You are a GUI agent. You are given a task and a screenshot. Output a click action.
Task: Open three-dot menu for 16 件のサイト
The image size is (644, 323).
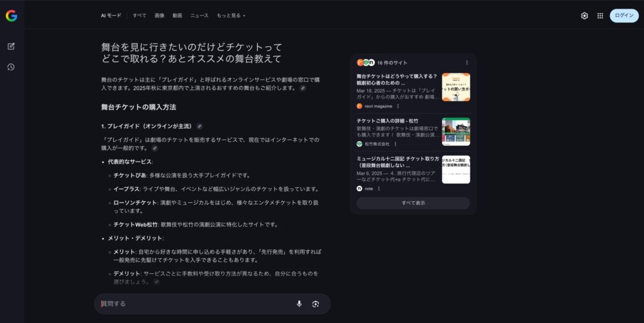(x=467, y=63)
